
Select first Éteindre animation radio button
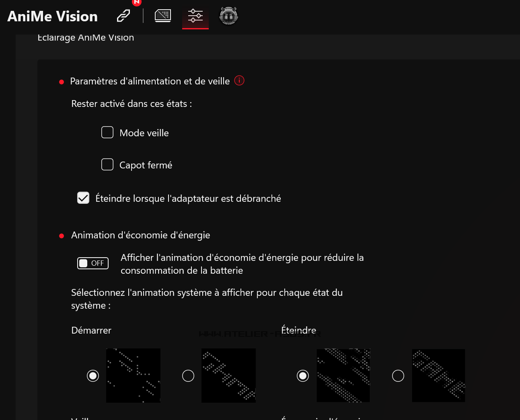coord(303,376)
